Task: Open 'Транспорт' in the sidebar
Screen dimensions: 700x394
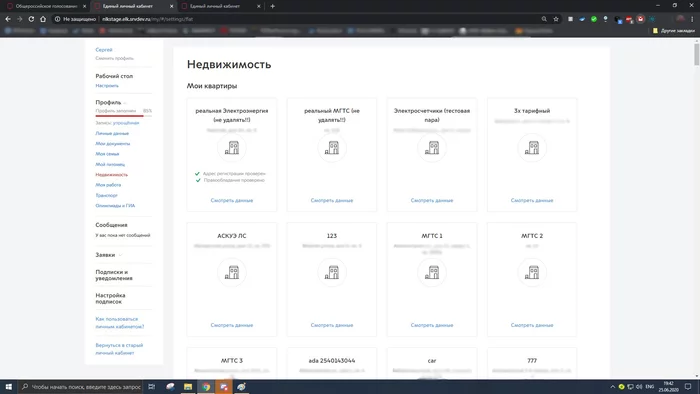Action: (106, 195)
